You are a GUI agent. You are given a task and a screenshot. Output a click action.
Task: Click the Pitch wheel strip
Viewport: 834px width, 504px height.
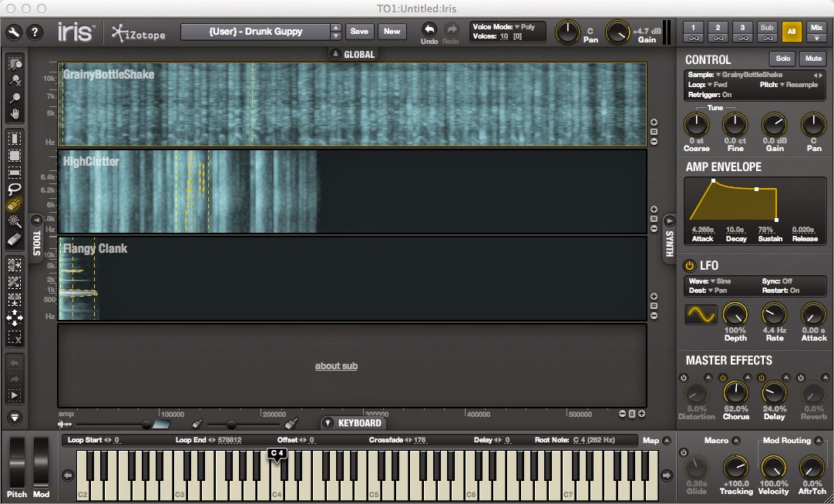pos(17,462)
